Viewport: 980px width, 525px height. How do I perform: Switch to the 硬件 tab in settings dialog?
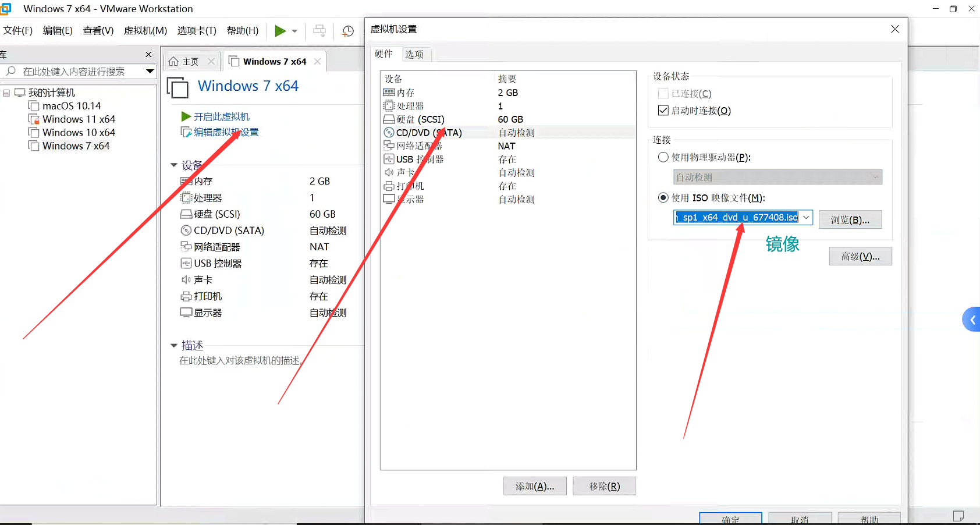[x=384, y=54]
